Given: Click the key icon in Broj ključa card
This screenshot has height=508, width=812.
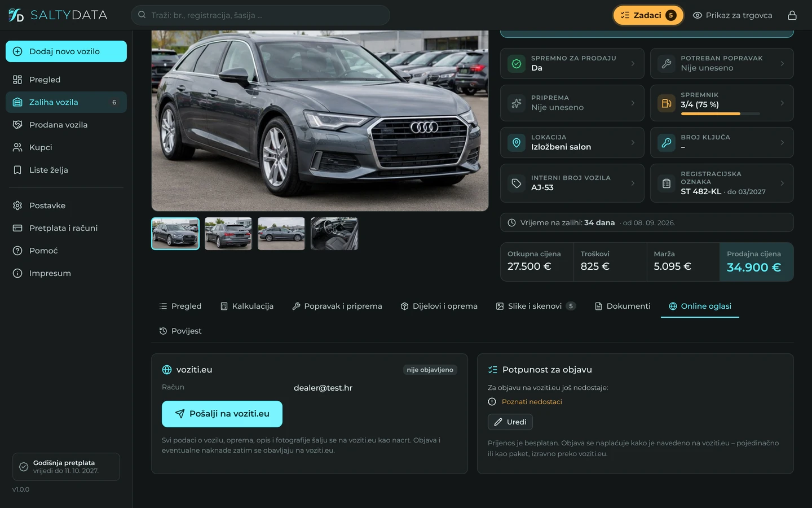Looking at the screenshot, I should 667,143.
